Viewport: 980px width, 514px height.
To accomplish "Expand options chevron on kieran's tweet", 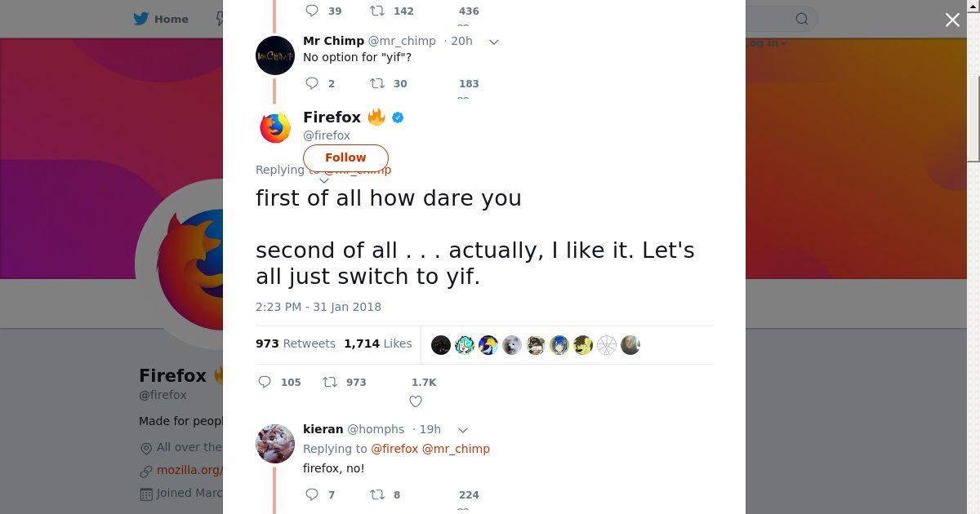I will pos(462,430).
